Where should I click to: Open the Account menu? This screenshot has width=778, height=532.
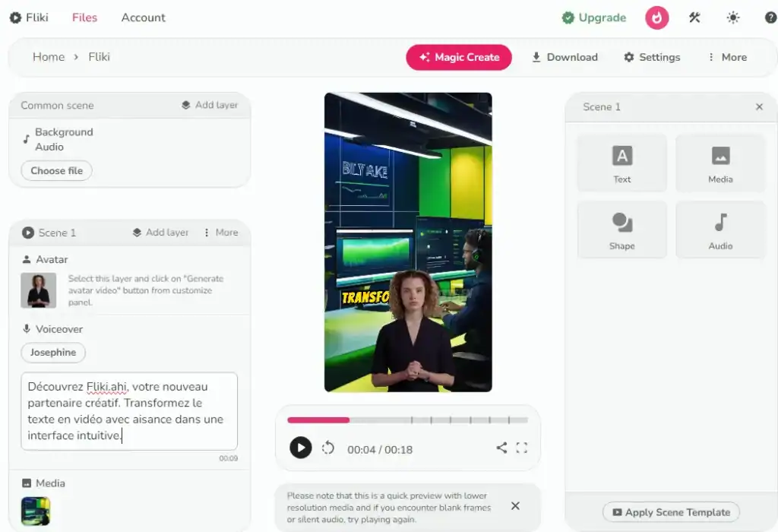click(x=144, y=17)
